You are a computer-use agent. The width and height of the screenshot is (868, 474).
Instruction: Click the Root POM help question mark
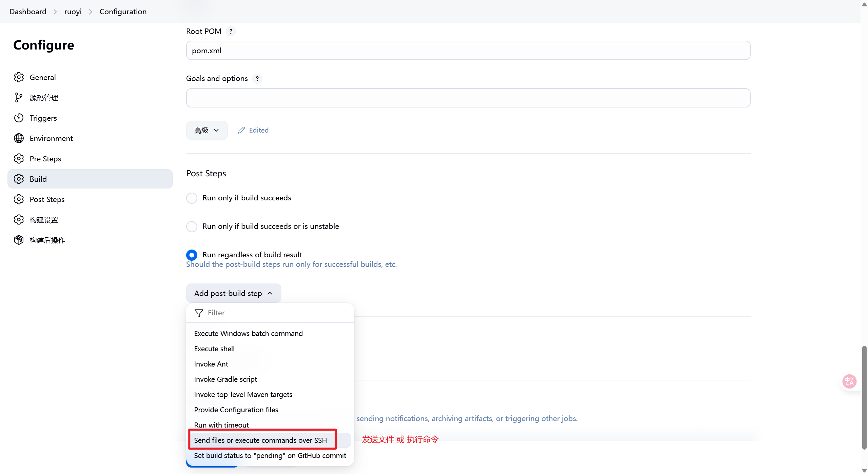point(231,32)
